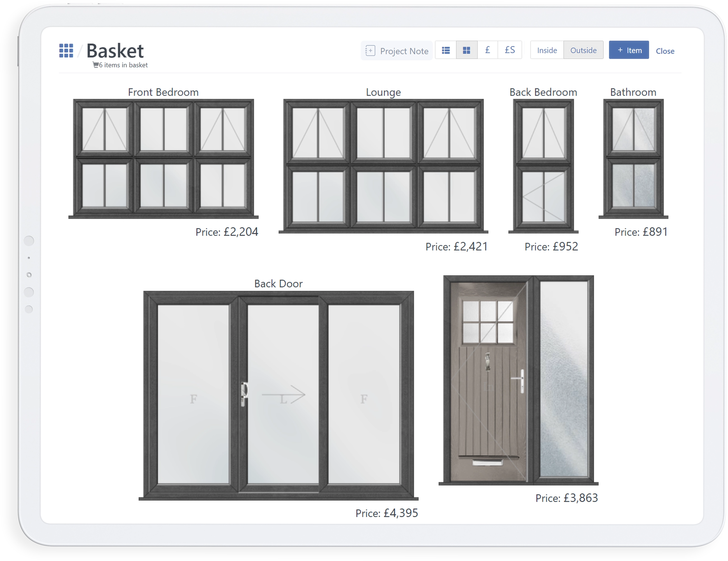The width and height of the screenshot is (728, 561).
Task: Select the Outside view
Action: pyautogui.click(x=583, y=50)
